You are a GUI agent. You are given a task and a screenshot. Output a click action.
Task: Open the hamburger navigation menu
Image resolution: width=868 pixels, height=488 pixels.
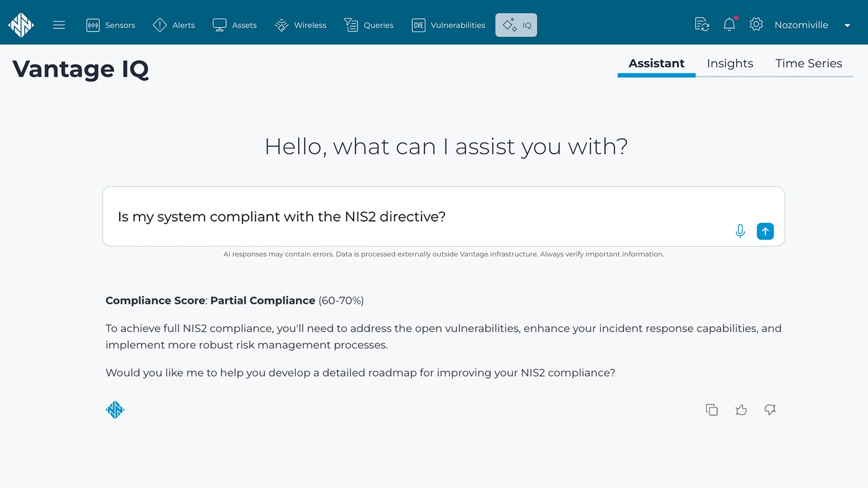click(59, 25)
